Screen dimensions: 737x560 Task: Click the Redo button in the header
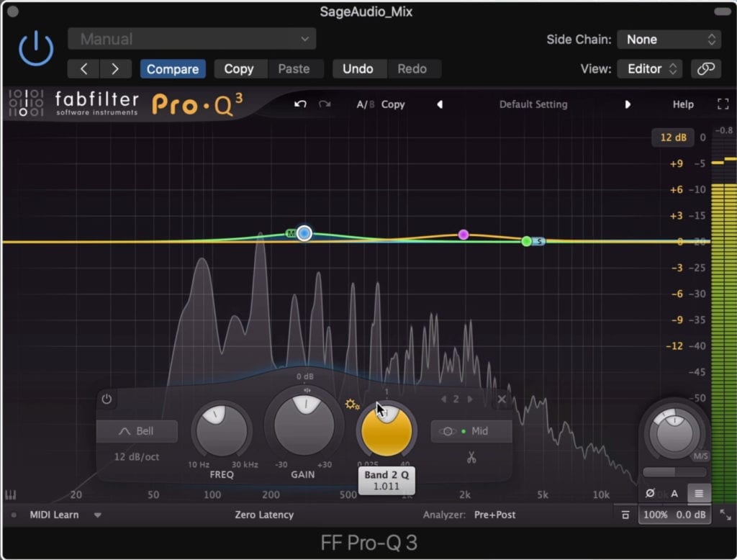(412, 69)
